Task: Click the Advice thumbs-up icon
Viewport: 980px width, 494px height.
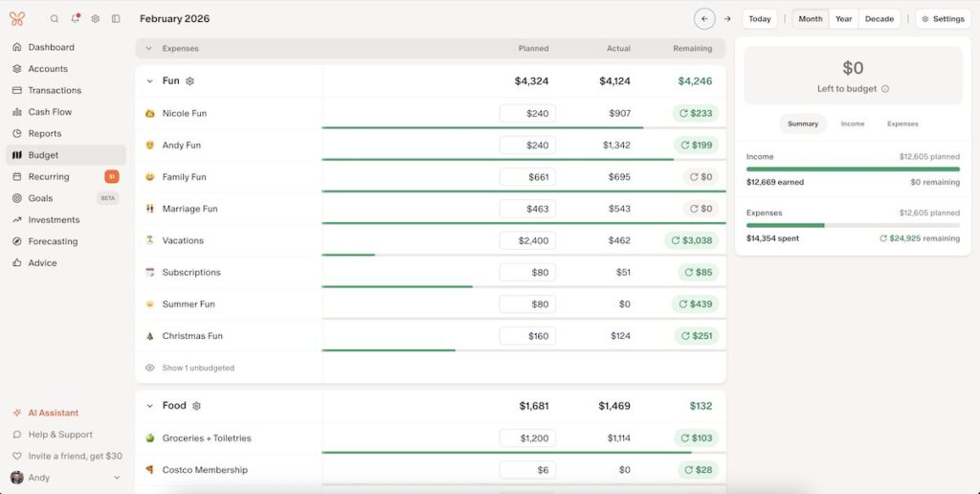Action: [x=17, y=262]
